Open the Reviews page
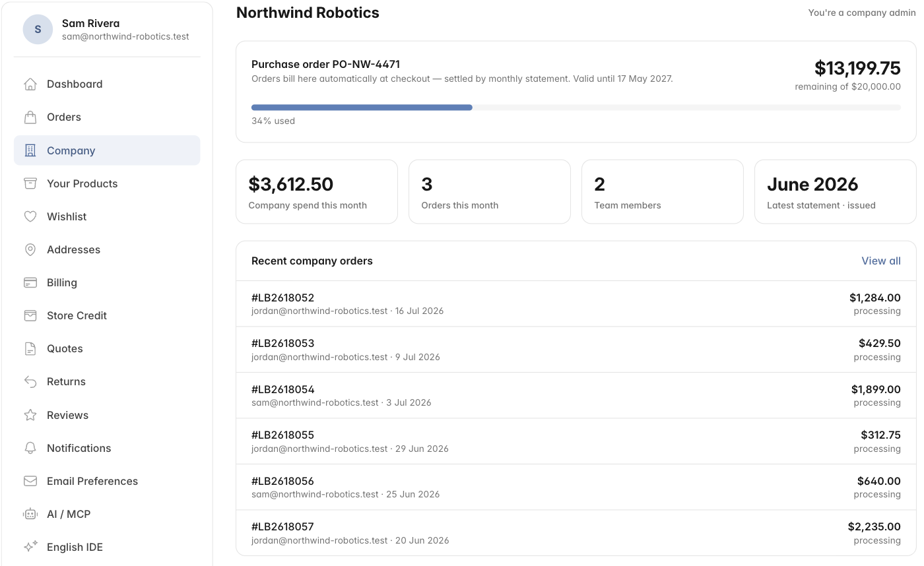This screenshot has height=566, width=924. coord(107,415)
